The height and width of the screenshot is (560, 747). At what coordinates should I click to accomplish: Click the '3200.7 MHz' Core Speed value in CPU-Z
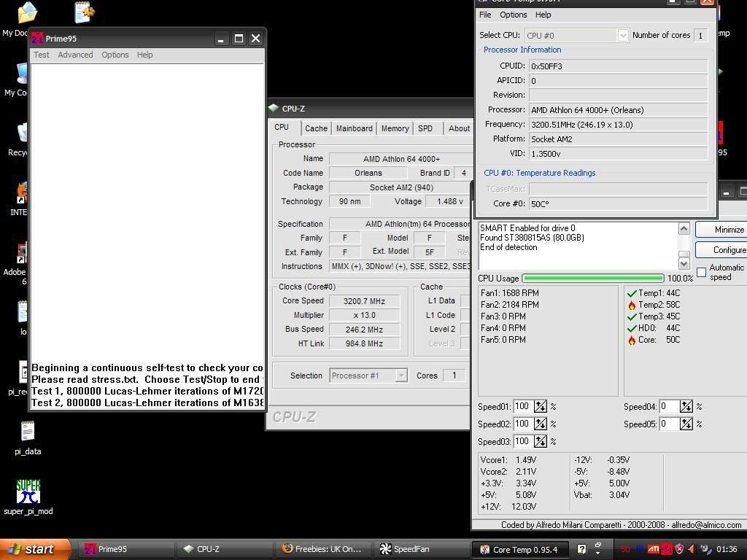pos(365,301)
